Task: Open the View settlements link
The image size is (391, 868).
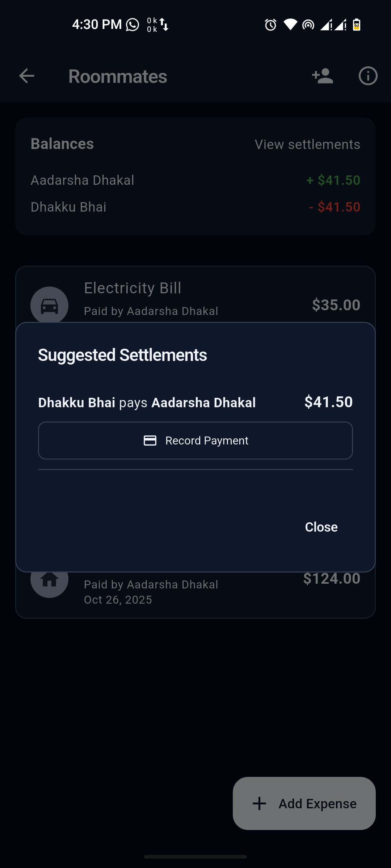Action: pyautogui.click(x=307, y=144)
